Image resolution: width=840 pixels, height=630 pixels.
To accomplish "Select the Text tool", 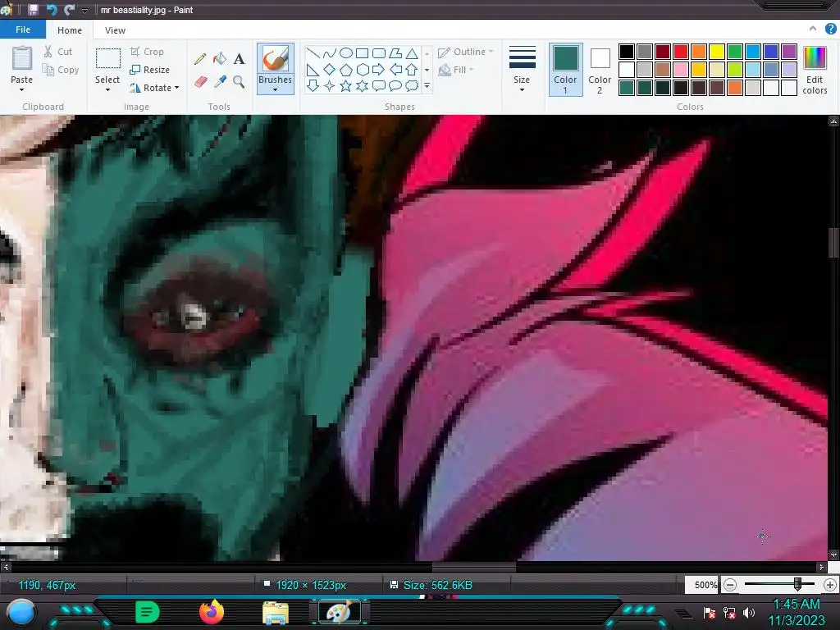I will [239, 58].
